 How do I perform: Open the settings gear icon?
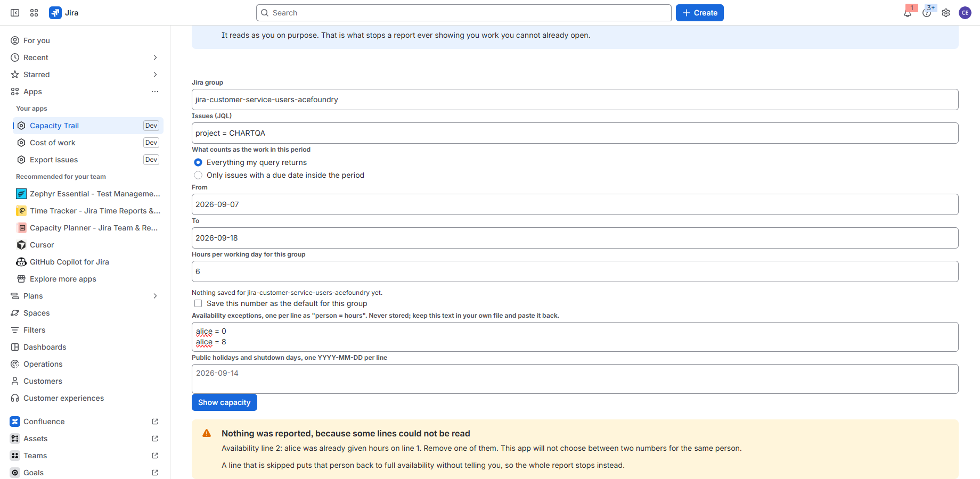(x=946, y=13)
